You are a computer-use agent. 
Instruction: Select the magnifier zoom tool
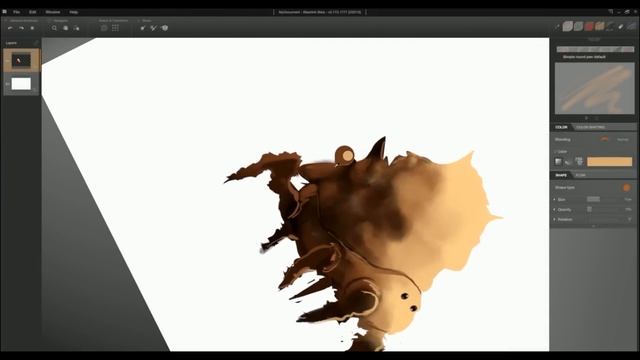54,28
